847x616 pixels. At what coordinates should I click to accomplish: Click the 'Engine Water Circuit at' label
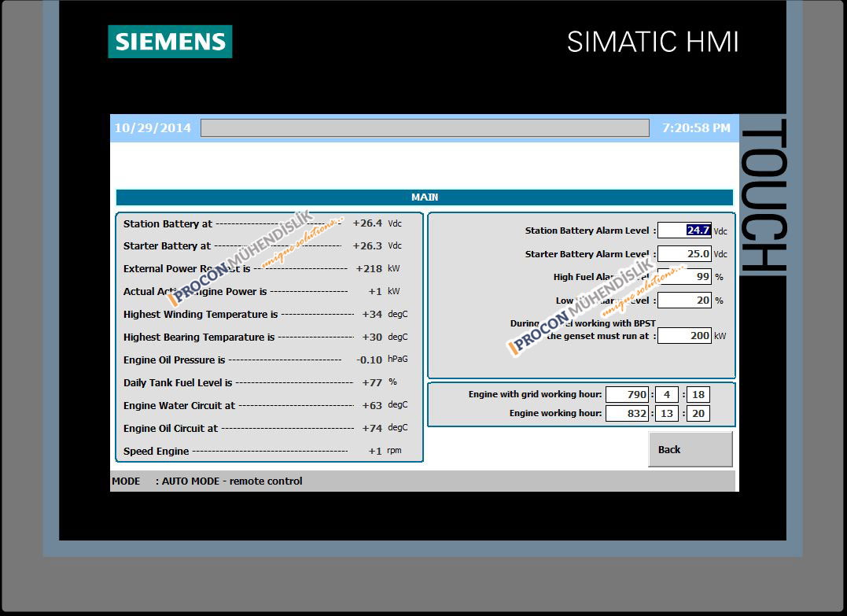[x=179, y=405]
